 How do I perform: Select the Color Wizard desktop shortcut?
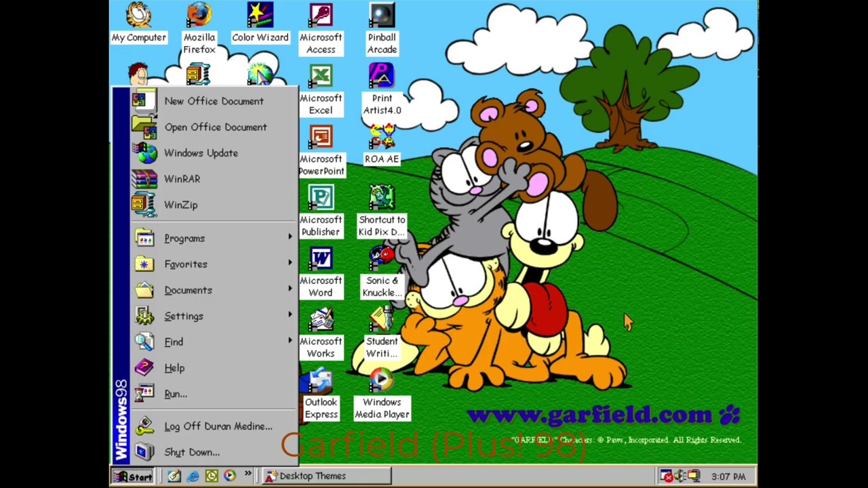tap(260, 23)
